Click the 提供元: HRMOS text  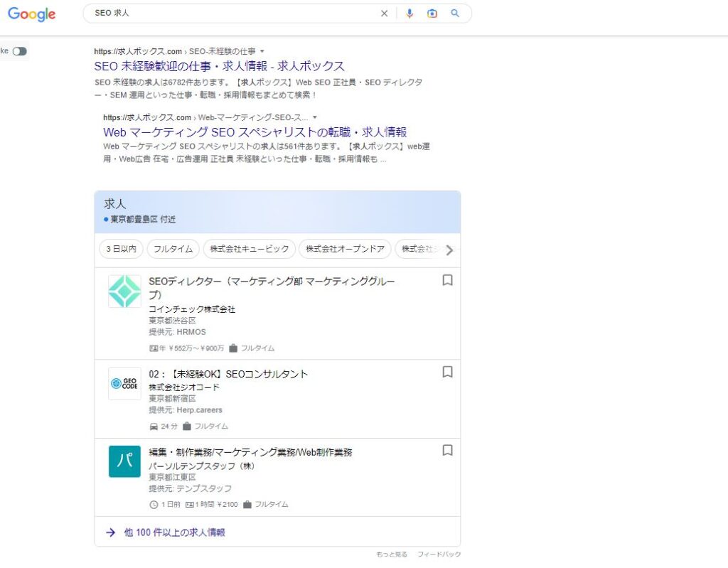177,332
